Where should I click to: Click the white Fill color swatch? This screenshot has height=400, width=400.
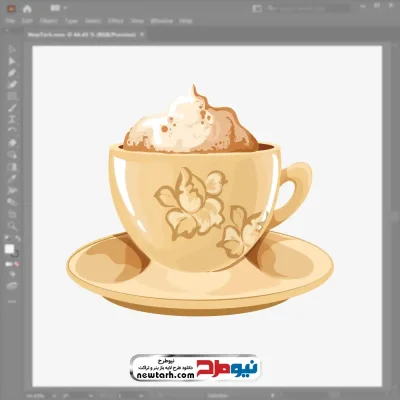[x=9, y=249]
